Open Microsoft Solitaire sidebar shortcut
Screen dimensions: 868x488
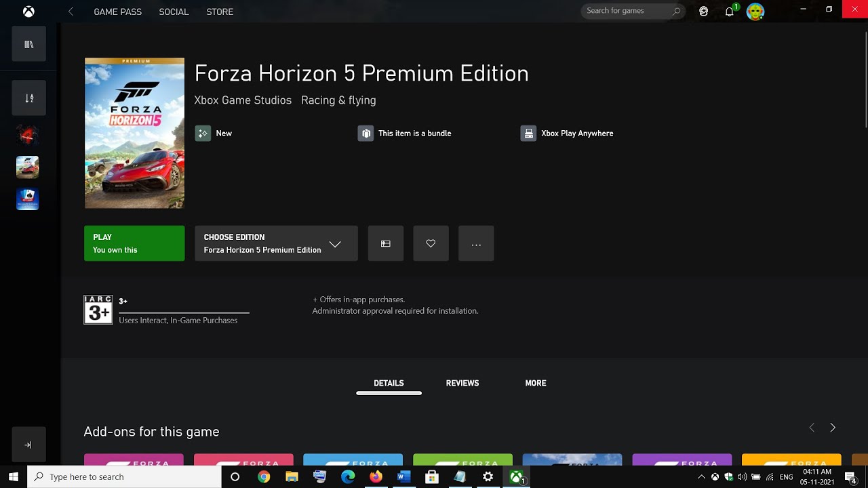pos(28,199)
